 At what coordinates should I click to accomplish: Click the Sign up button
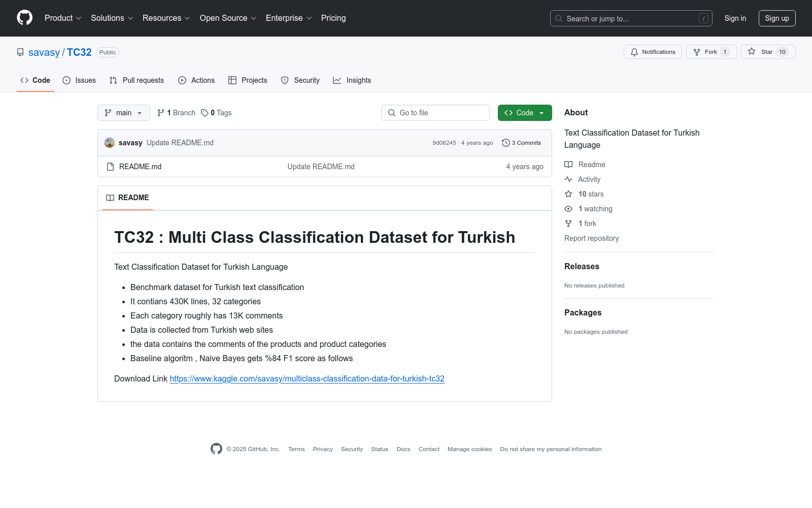pyautogui.click(x=777, y=18)
